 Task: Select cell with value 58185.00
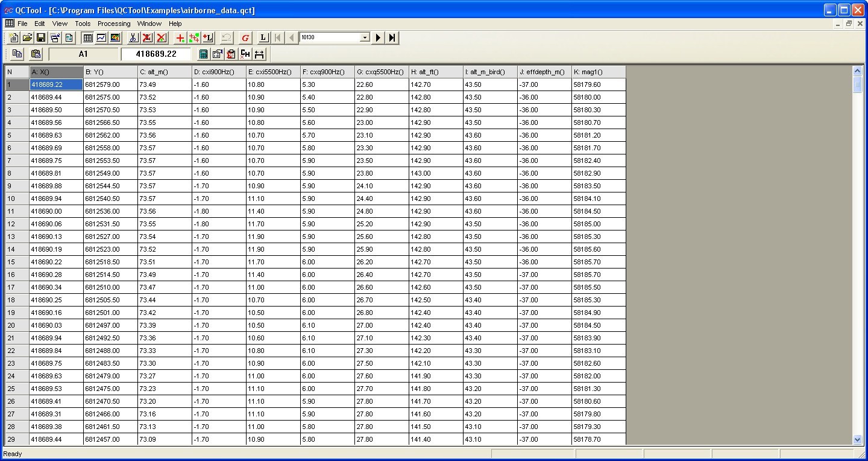599,224
